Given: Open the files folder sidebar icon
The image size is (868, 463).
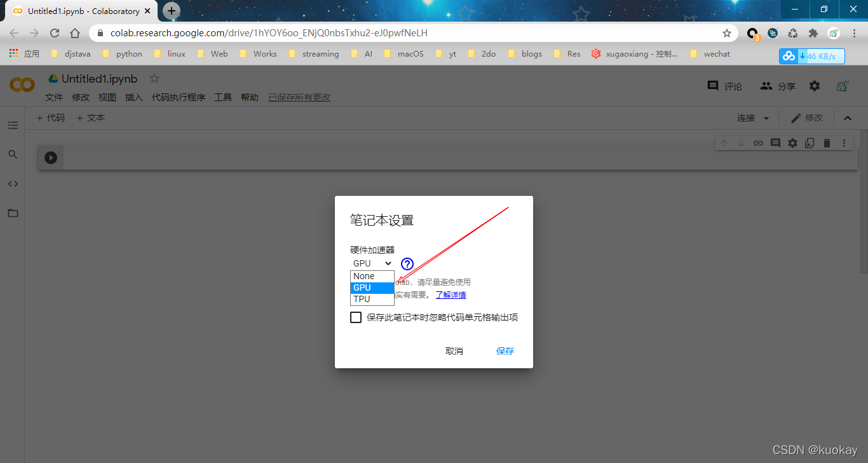Looking at the screenshot, I should [x=13, y=213].
